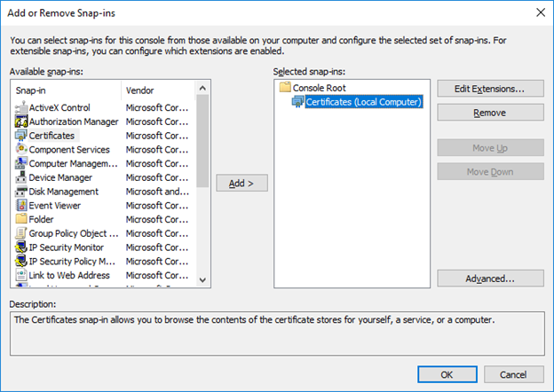This screenshot has width=554, height=392.
Task: Click the Advanced button
Action: tap(490, 278)
